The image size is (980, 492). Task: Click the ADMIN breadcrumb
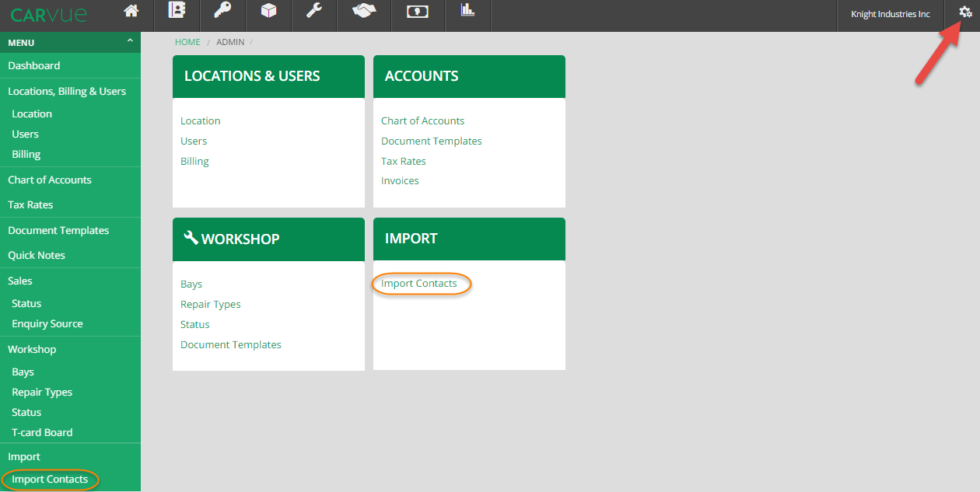(x=230, y=42)
